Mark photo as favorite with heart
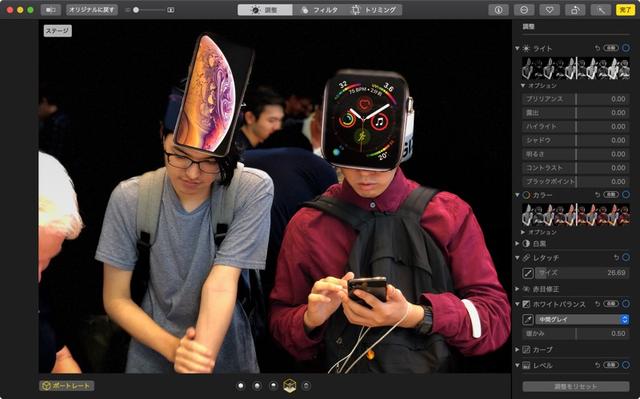 pos(549,10)
